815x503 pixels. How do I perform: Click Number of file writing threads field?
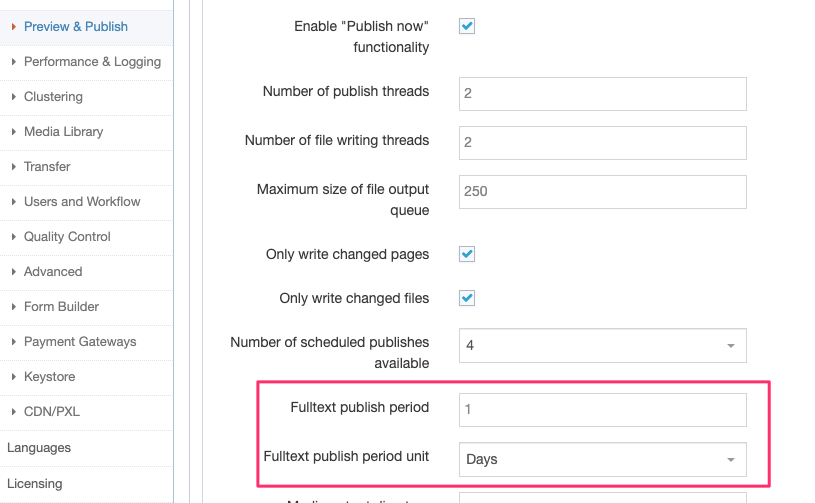click(x=602, y=142)
